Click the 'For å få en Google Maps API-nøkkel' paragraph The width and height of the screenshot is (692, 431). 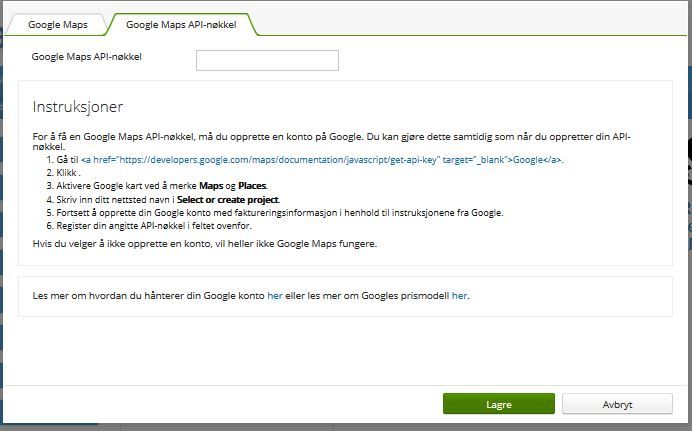click(331, 141)
